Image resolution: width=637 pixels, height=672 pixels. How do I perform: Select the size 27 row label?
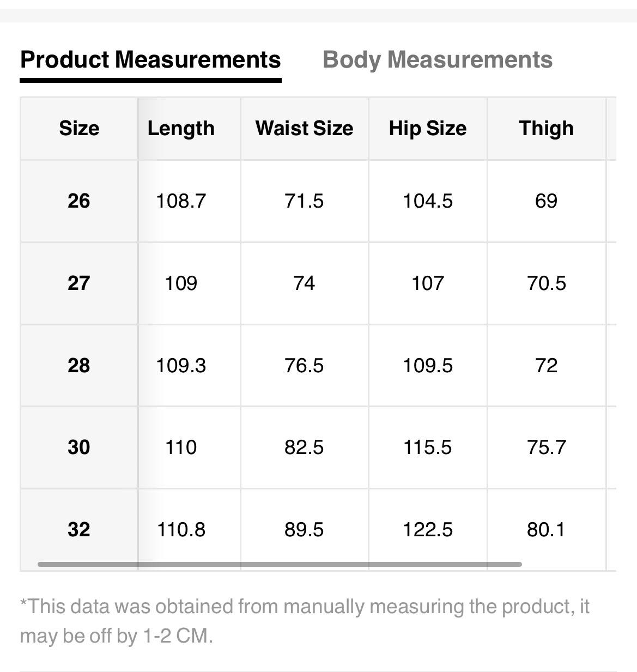tap(79, 283)
